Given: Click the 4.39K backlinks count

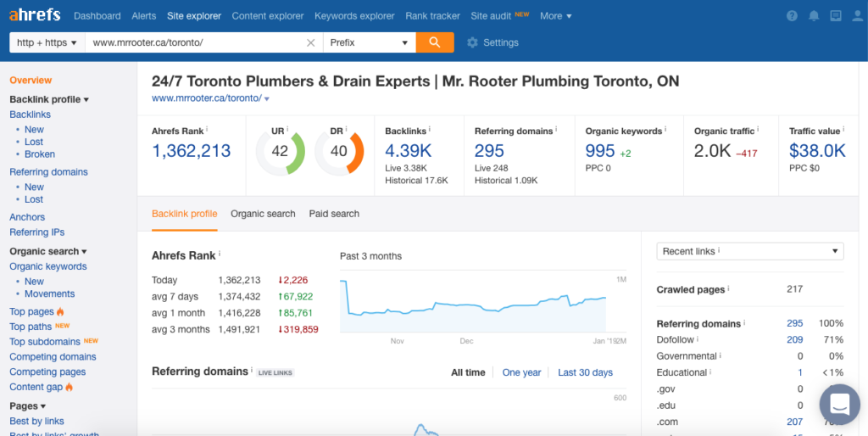Looking at the screenshot, I should 408,151.
